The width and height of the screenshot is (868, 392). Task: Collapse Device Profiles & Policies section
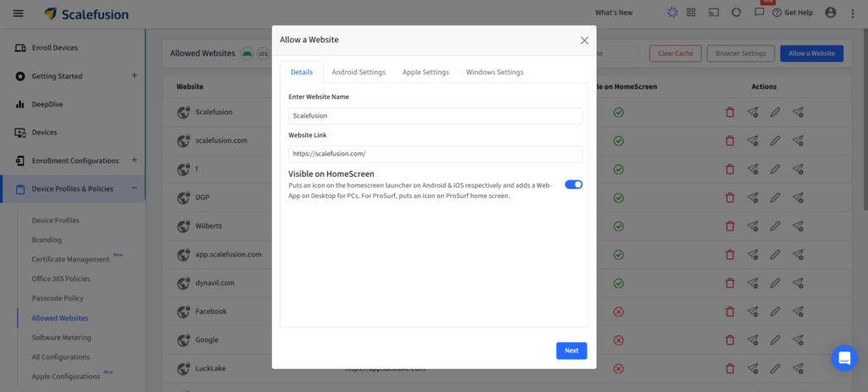[x=134, y=188]
